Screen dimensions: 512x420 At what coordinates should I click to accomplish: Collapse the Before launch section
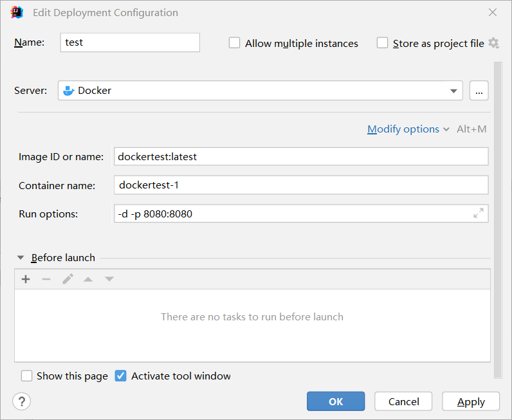tap(21, 258)
